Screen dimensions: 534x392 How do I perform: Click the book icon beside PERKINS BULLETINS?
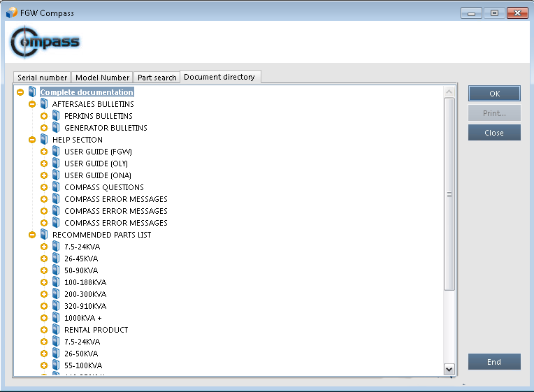coord(56,116)
